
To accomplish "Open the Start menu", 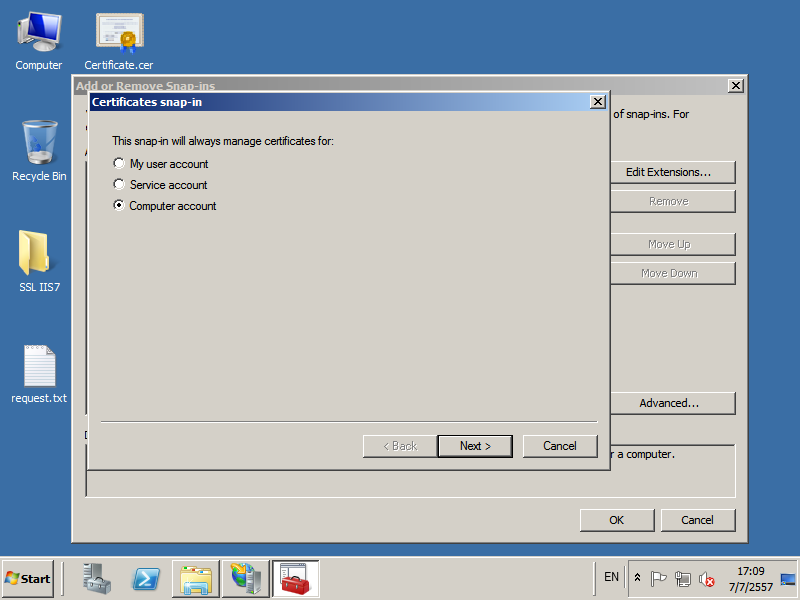I will tap(28, 578).
